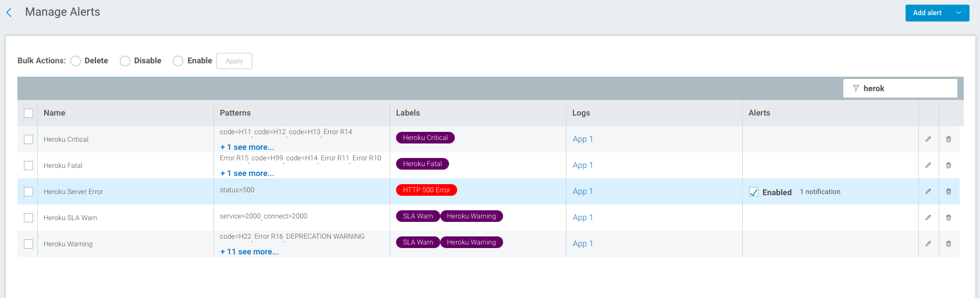Expand '+ 11 see more' for Heroku Warning
This screenshot has width=980, height=298.
pos(250,252)
